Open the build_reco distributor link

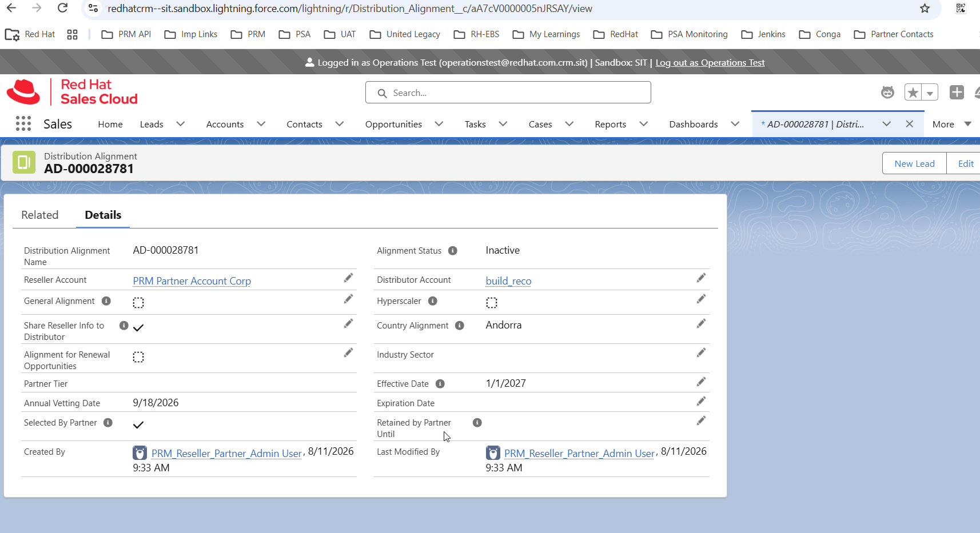pos(508,281)
